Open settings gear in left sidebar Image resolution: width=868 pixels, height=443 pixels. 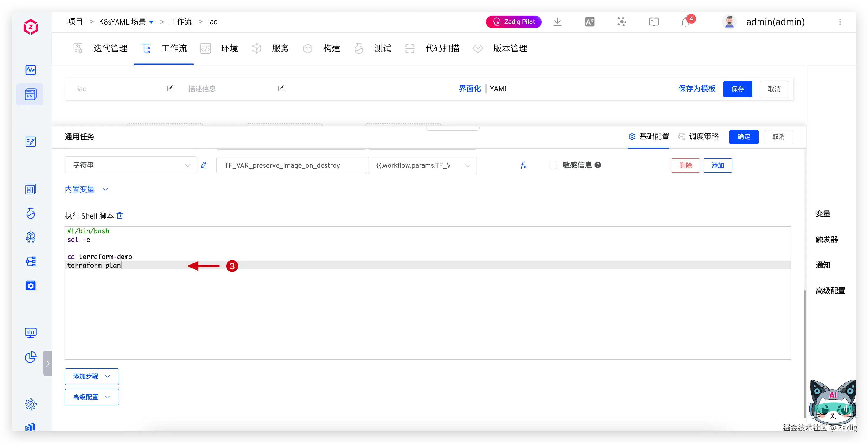coord(31,404)
